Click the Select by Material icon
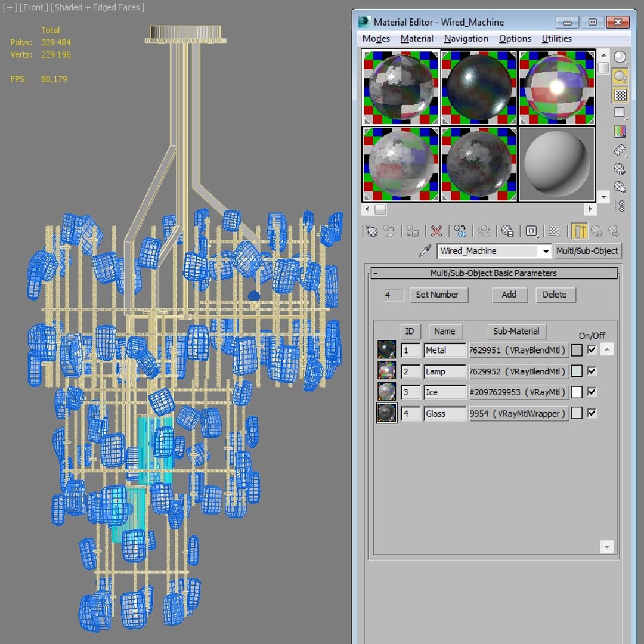The height and width of the screenshot is (644, 644). coord(620,187)
